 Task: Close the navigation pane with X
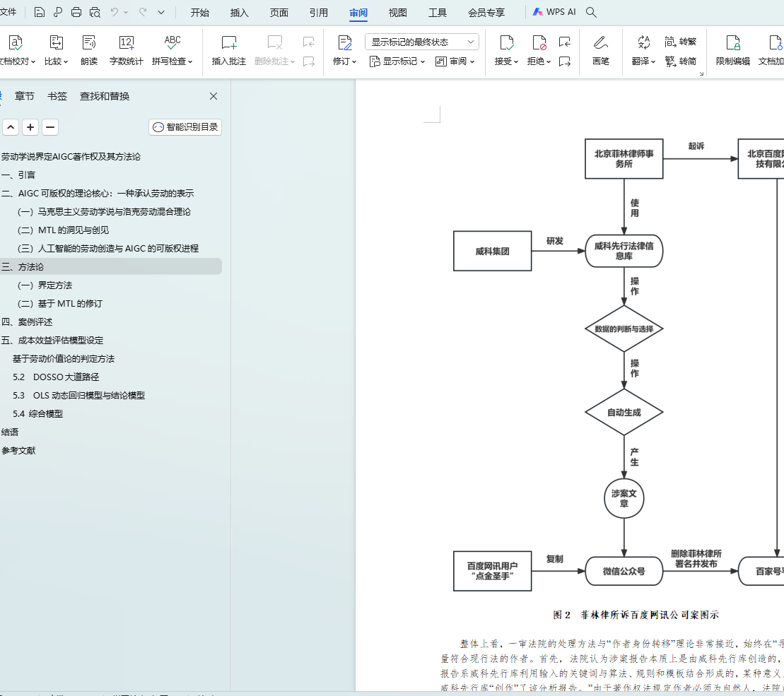click(x=213, y=96)
